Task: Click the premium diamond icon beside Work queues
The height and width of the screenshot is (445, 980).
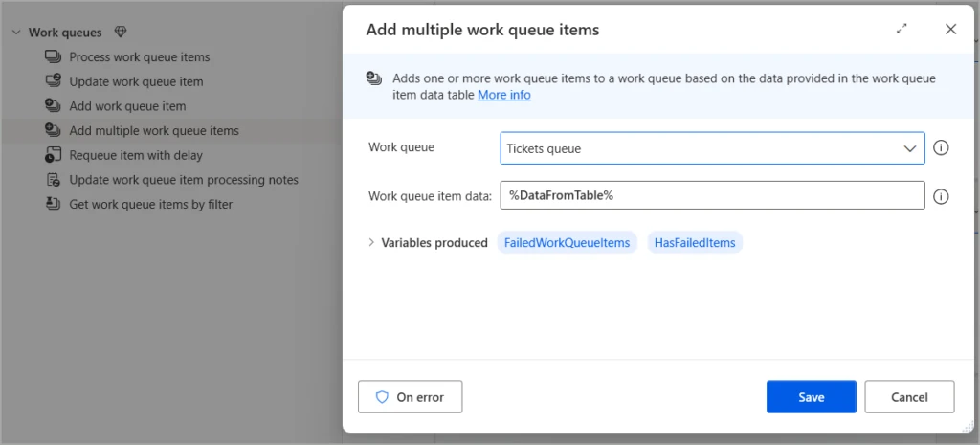Action: click(x=120, y=33)
